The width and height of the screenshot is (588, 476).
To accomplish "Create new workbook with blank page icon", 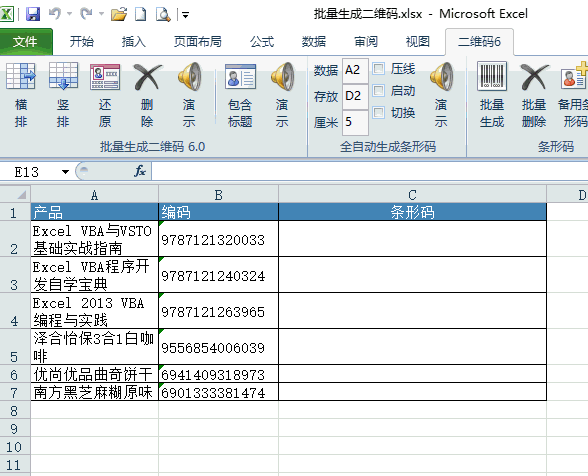I will coord(141,14).
